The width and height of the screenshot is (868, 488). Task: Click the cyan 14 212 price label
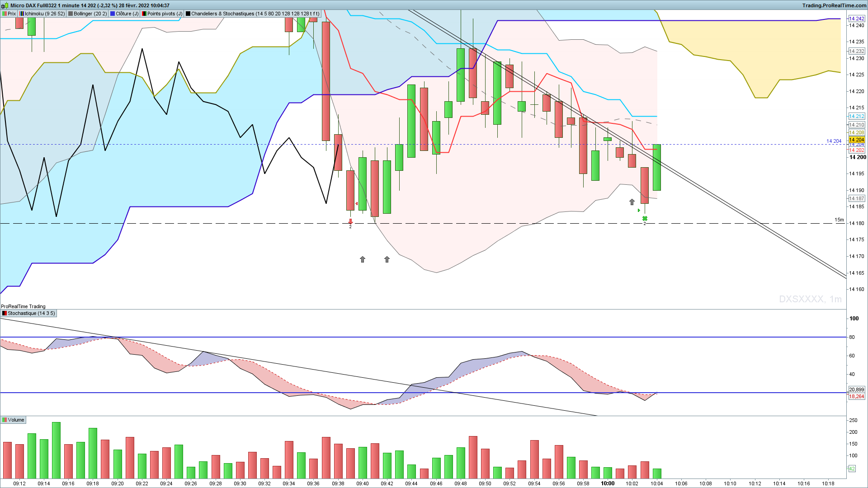(x=857, y=116)
